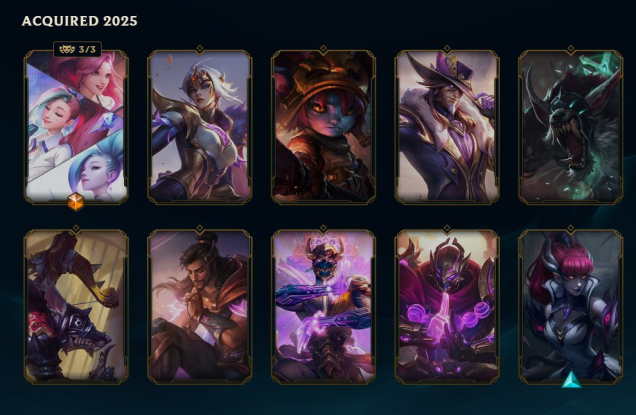
Task: Open the bearded man with clasped hands card
Action: [200, 307]
